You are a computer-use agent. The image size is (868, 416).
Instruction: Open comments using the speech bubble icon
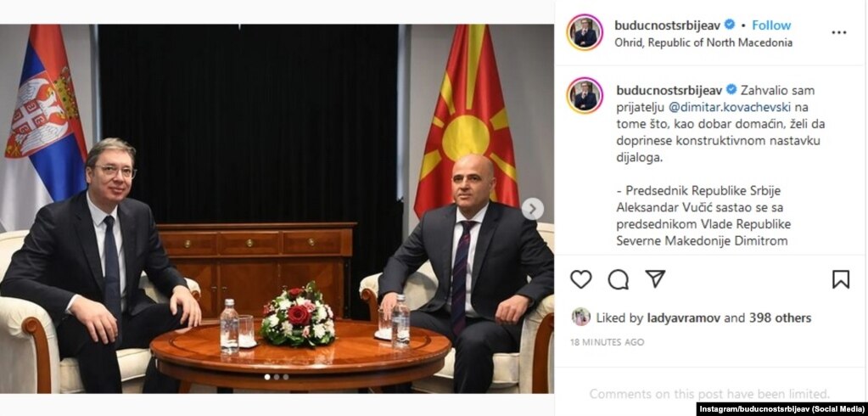click(619, 279)
